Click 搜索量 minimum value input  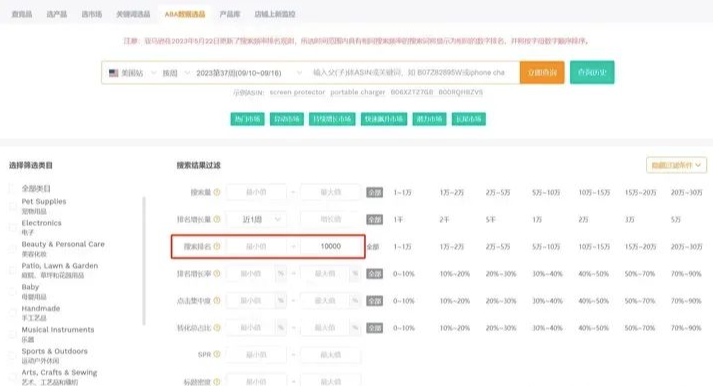[256, 192]
